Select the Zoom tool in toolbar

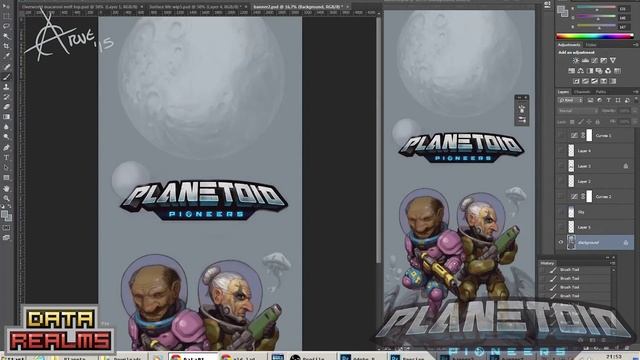coord(6,198)
